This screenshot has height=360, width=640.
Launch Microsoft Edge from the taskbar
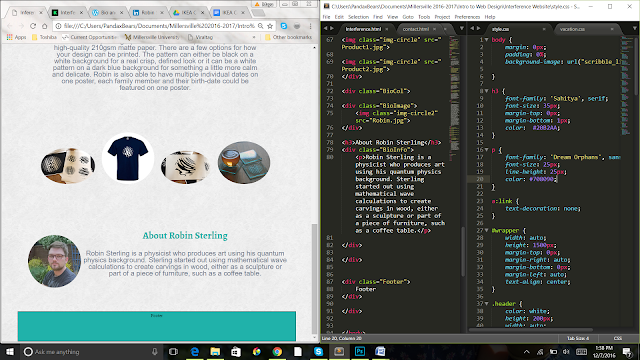point(195,351)
